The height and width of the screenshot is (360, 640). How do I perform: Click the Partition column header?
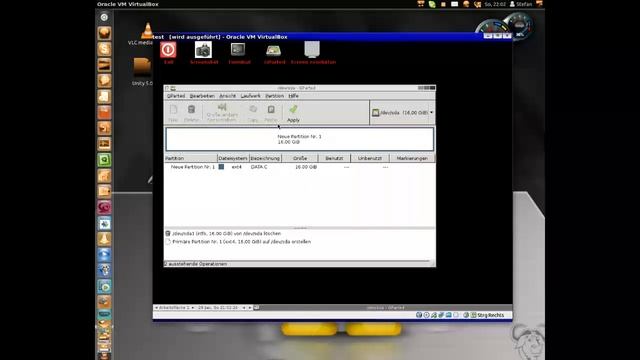[191, 158]
